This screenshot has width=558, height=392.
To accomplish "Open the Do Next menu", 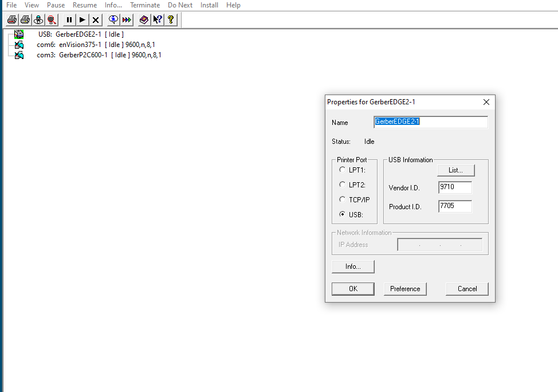I will (x=180, y=5).
